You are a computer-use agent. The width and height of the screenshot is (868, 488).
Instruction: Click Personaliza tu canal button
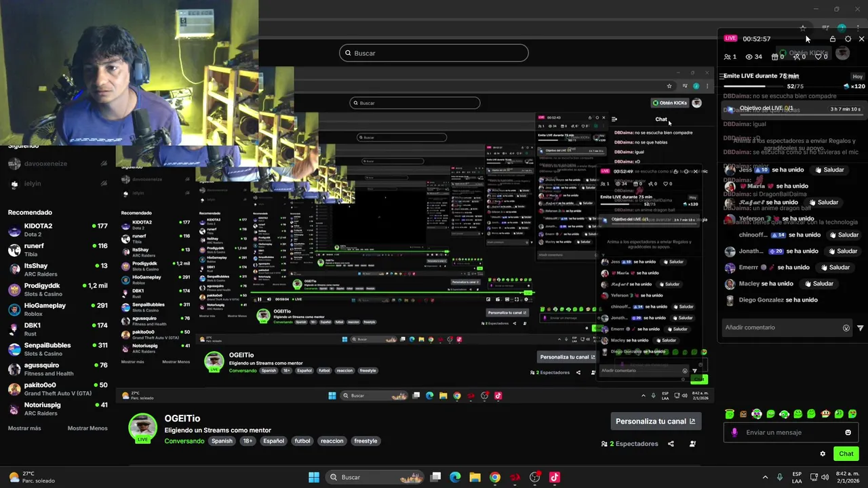pyautogui.click(x=655, y=421)
